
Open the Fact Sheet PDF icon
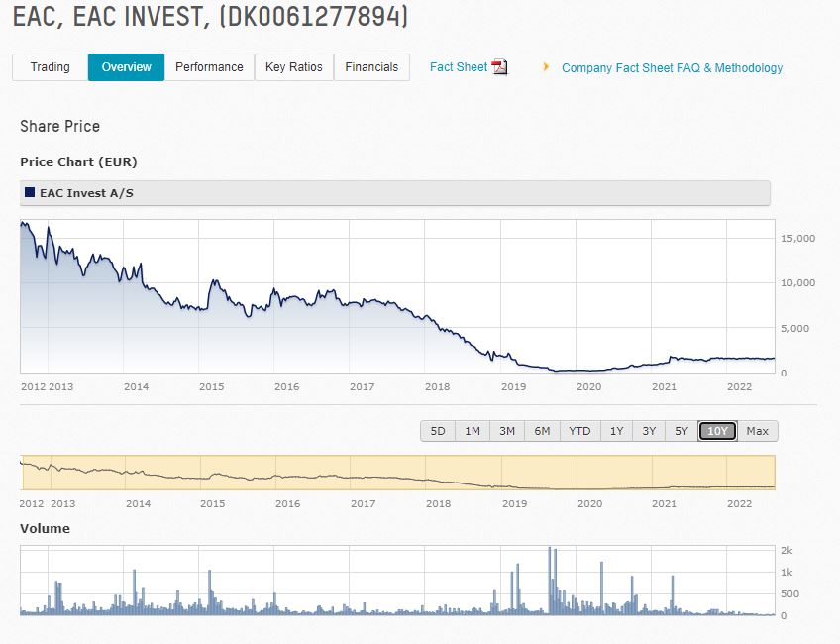[x=499, y=67]
